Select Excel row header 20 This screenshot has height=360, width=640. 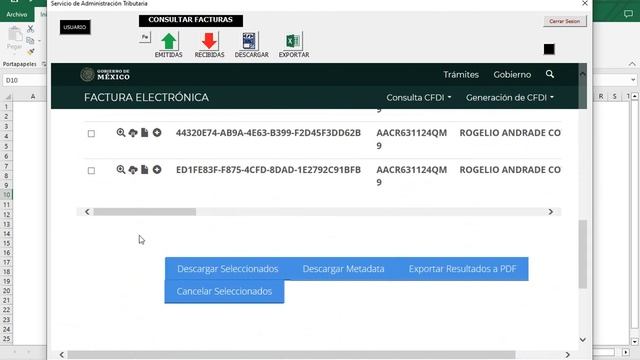7,291
